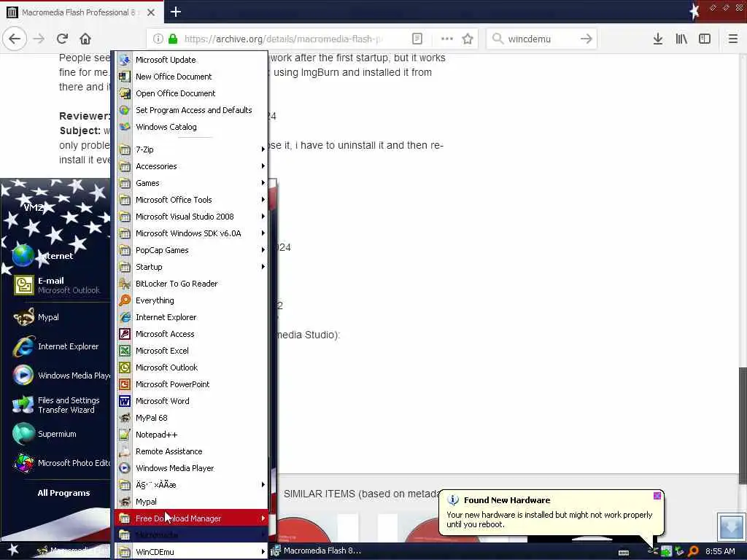Expand the Startup folder submenu
The height and width of the screenshot is (560, 747).
pos(190,267)
